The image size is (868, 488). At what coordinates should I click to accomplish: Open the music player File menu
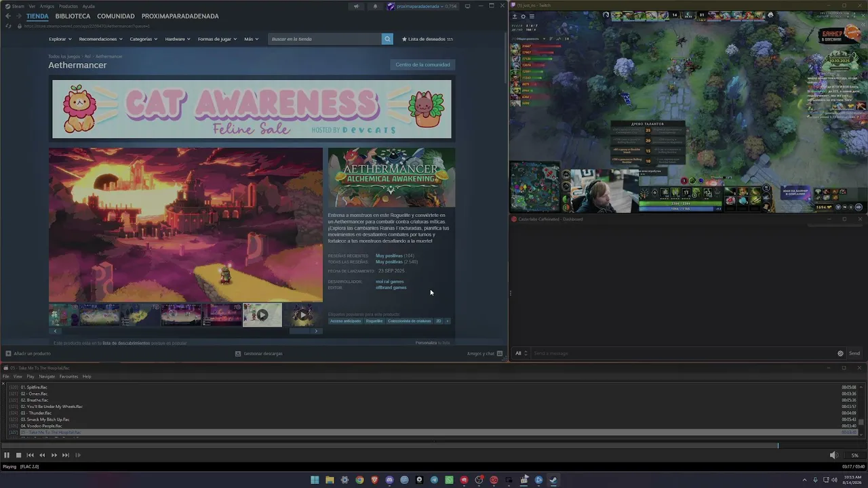(x=6, y=377)
